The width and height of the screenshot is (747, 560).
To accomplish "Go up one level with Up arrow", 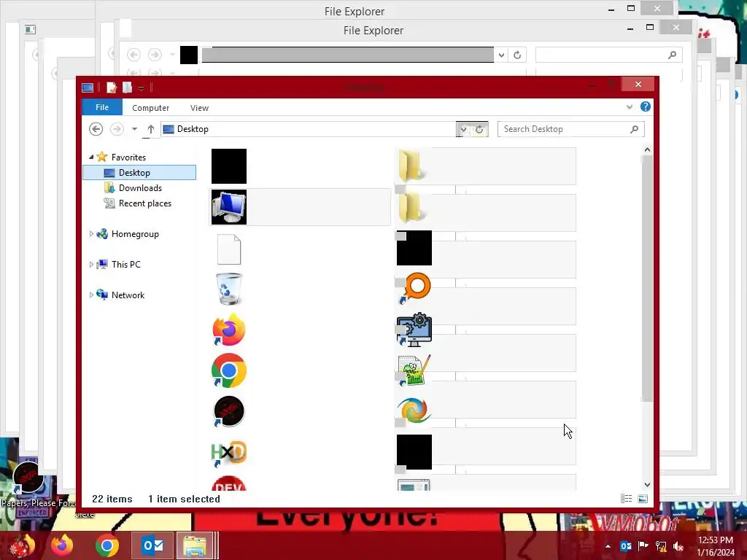I will click(x=150, y=129).
